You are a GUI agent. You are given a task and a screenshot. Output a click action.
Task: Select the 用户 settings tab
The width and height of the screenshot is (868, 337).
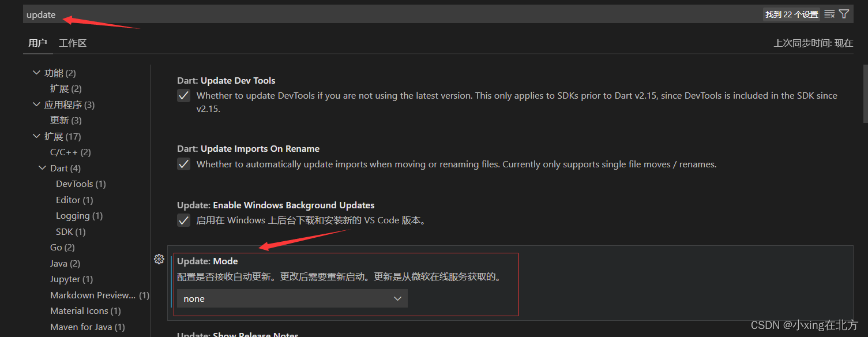click(x=37, y=43)
